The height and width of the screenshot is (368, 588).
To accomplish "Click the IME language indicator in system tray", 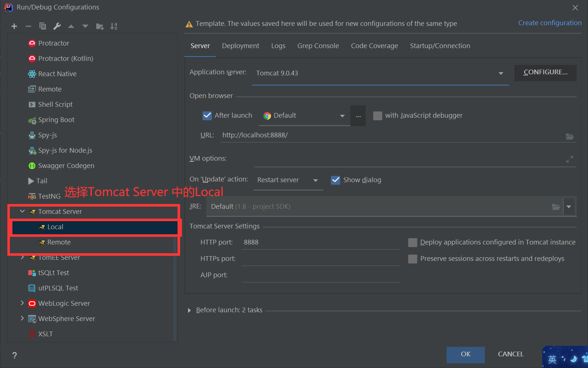I will point(552,360).
